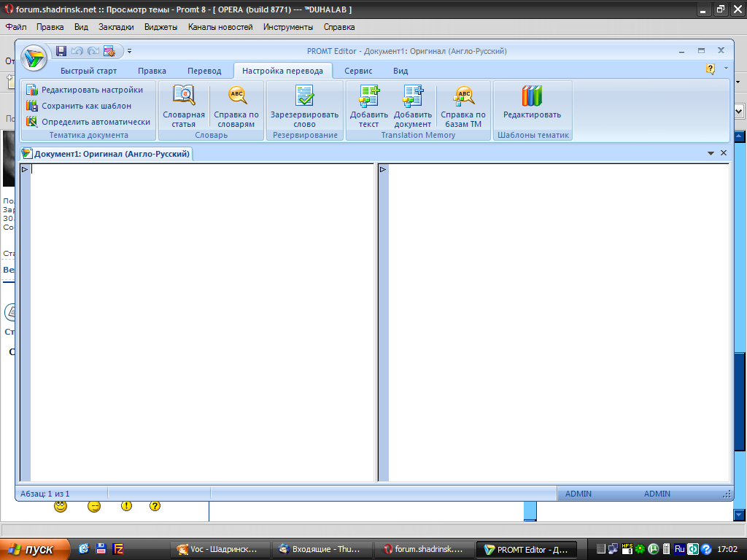Click Зарезервировать слово

click(304, 106)
